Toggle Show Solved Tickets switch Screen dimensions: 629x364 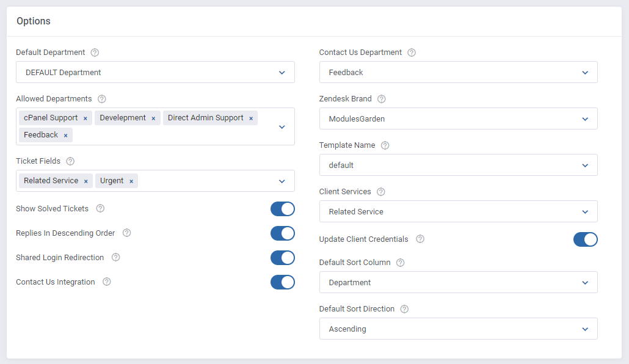click(282, 209)
